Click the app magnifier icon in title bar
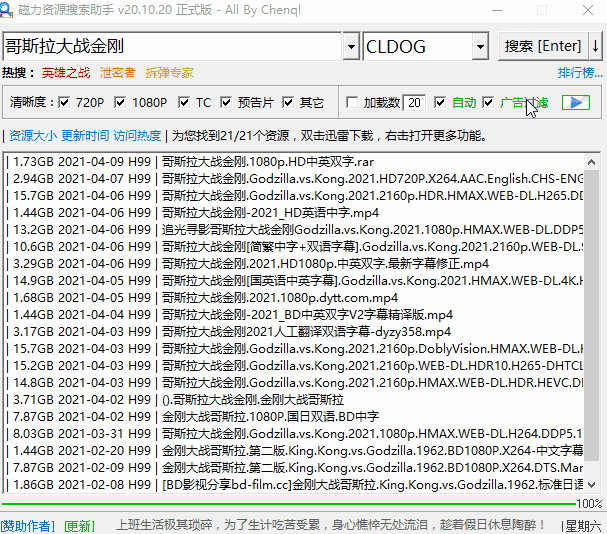 click(x=6, y=10)
